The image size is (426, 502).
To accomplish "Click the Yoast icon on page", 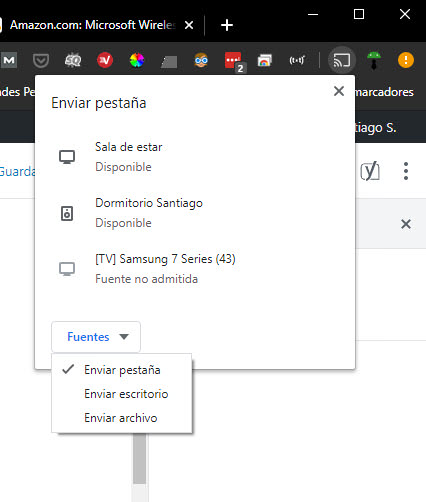I will click(370, 171).
